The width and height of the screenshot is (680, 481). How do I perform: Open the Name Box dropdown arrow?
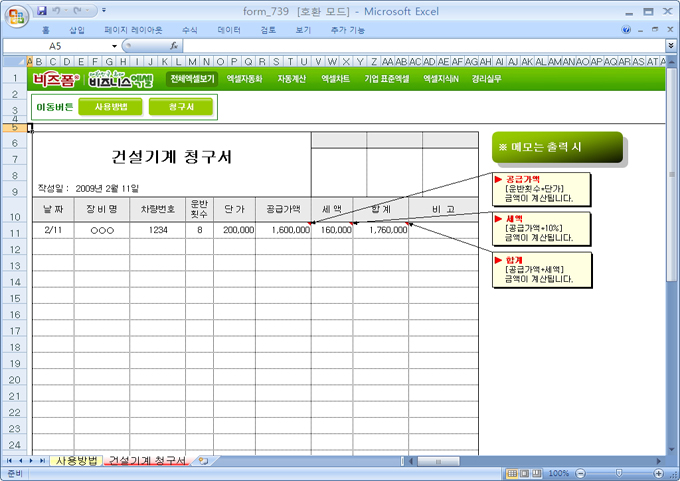click(114, 46)
